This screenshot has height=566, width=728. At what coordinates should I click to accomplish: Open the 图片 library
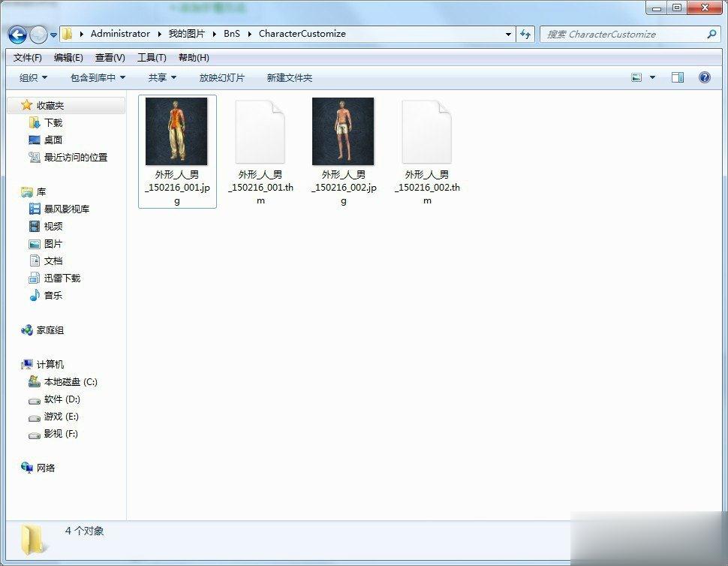53,244
